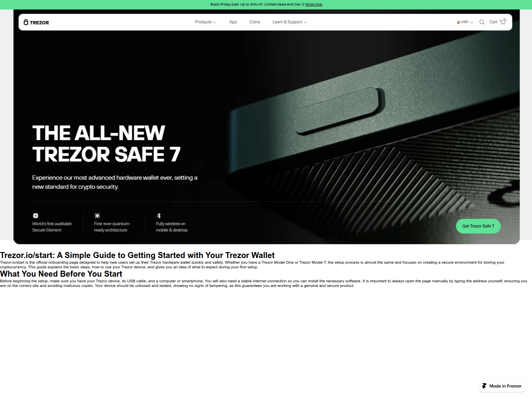Viewport: 532px width, 399px height.
Task: Click 'World's first auditable Secure Element' text
Action: [x=52, y=227]
